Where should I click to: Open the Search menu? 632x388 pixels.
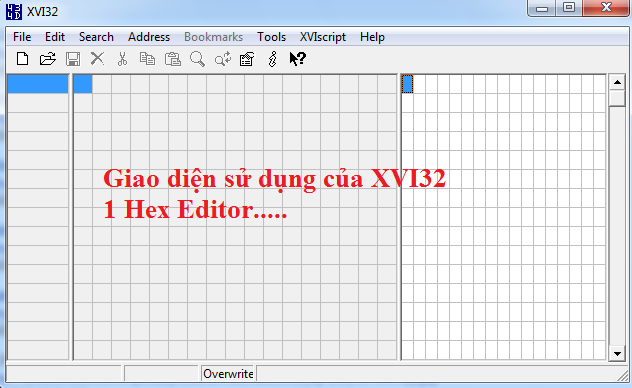[x=96, y=37]
